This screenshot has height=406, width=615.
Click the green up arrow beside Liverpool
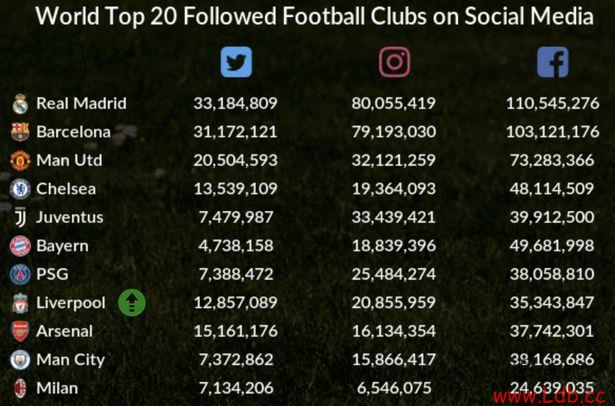click(132, 302)
